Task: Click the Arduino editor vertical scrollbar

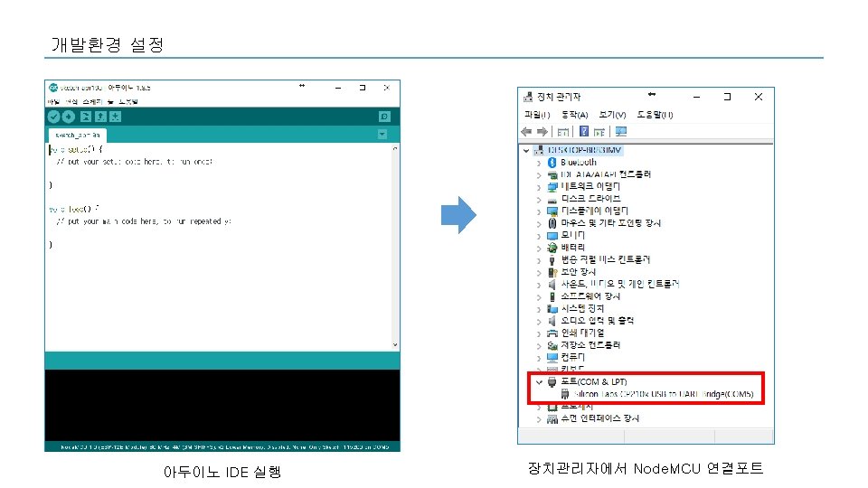Action: [395, 246]
